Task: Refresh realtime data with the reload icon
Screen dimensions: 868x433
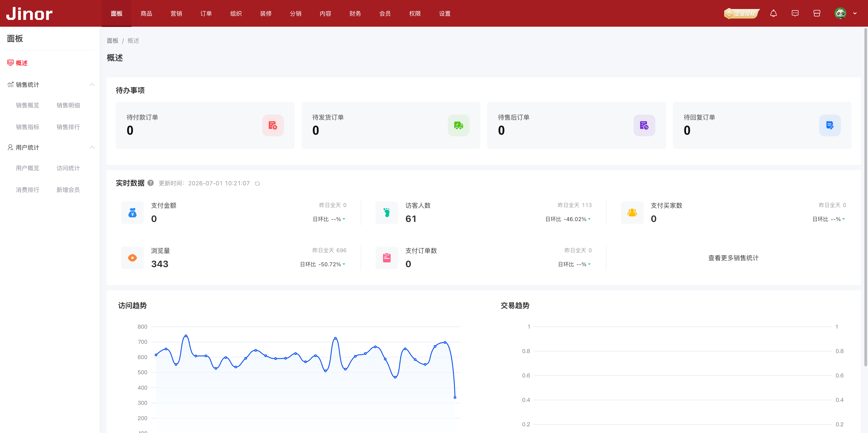Action: [257, 183]
